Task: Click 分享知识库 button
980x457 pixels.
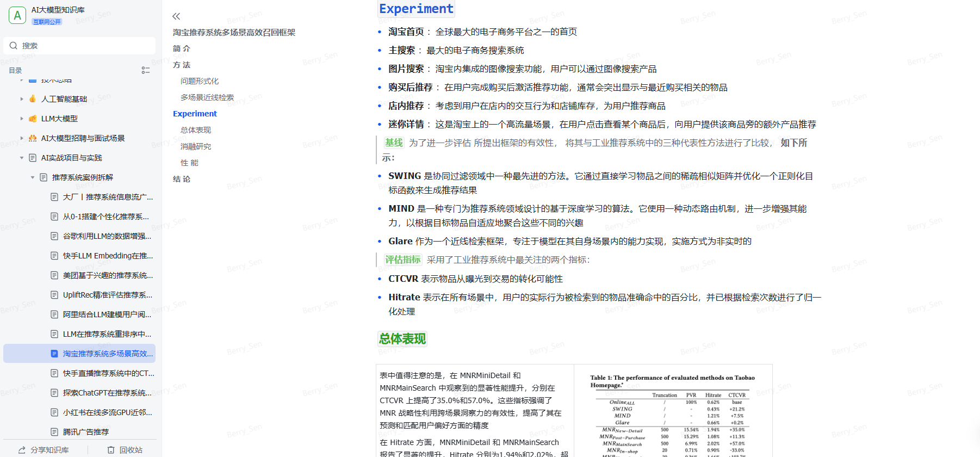Action: [44, 450]
